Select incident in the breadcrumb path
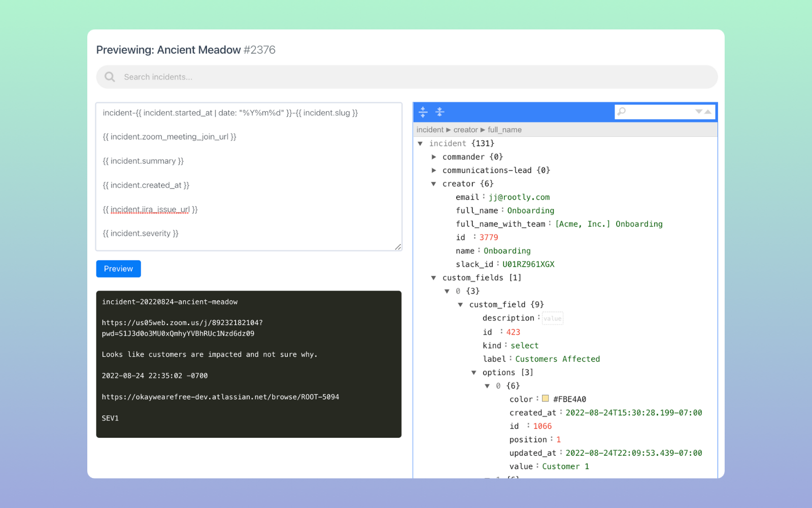This screenshot has height=508, width=812. (x=430, y=130)
